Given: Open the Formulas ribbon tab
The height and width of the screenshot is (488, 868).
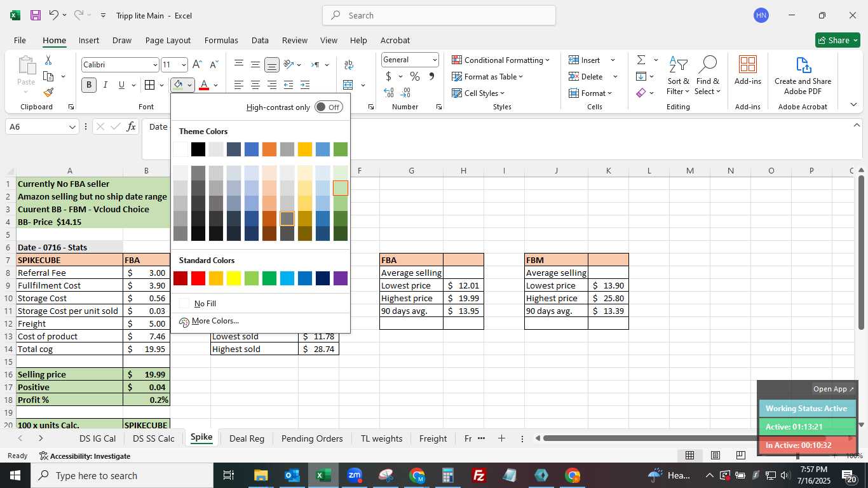Looking at the screenshot, I should pyautogui.click(x=221, y=40).
